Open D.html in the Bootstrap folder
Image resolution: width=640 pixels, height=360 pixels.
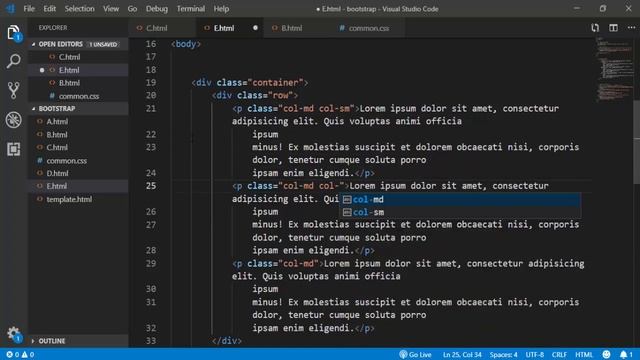pyautogui.click(x=78, y=173)
